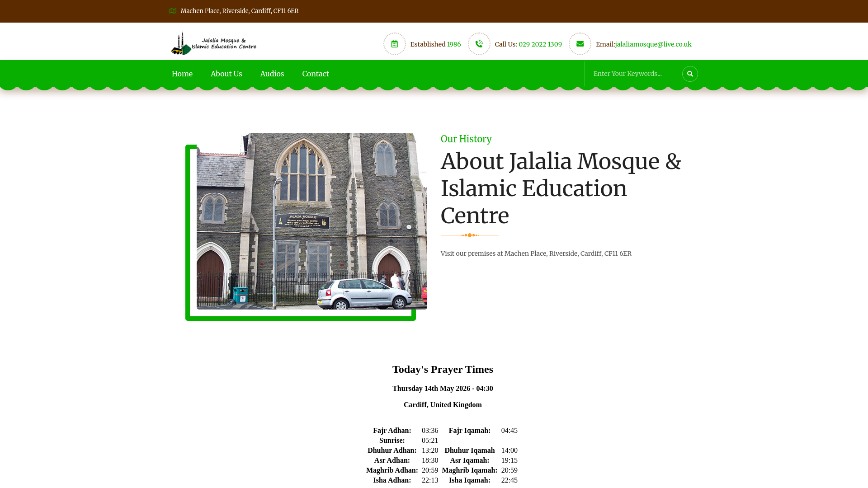Click the Visit our premises paragraph
868x488 pixels.
[x=536, y=253]
